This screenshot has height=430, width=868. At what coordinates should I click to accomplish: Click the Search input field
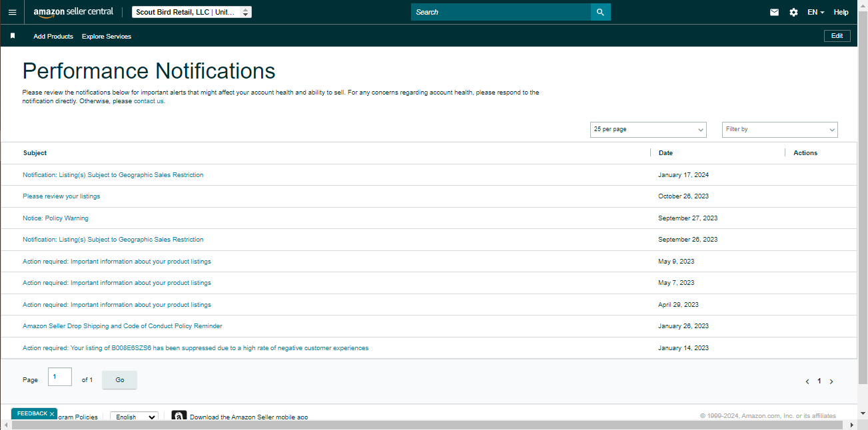[x=501, y=12]
